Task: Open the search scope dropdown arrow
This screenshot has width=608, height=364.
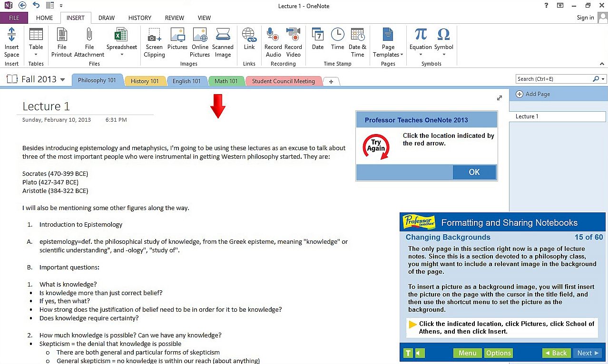Action: pyautogui.click(x=603, y=79)
